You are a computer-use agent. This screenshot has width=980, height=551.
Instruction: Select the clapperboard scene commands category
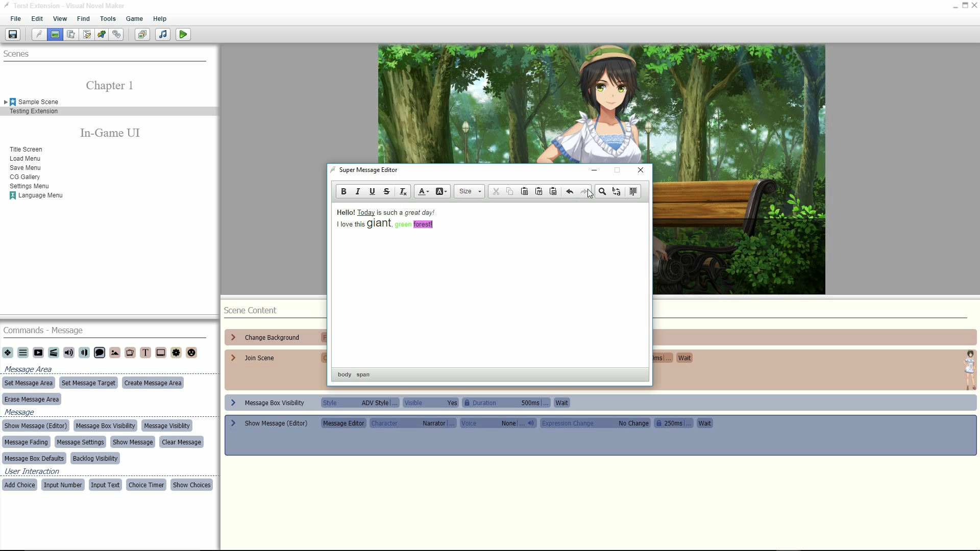[x=54, y=353]
